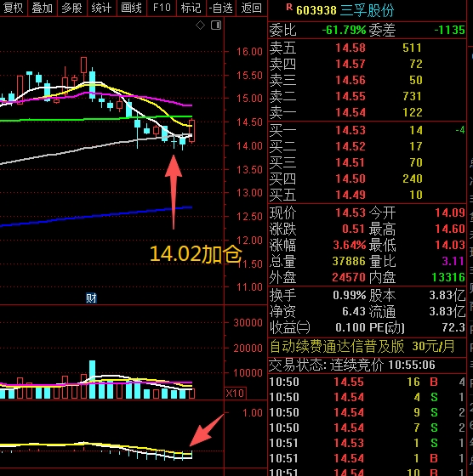Open the 统计 statistics menu

[x=101, y=8]
